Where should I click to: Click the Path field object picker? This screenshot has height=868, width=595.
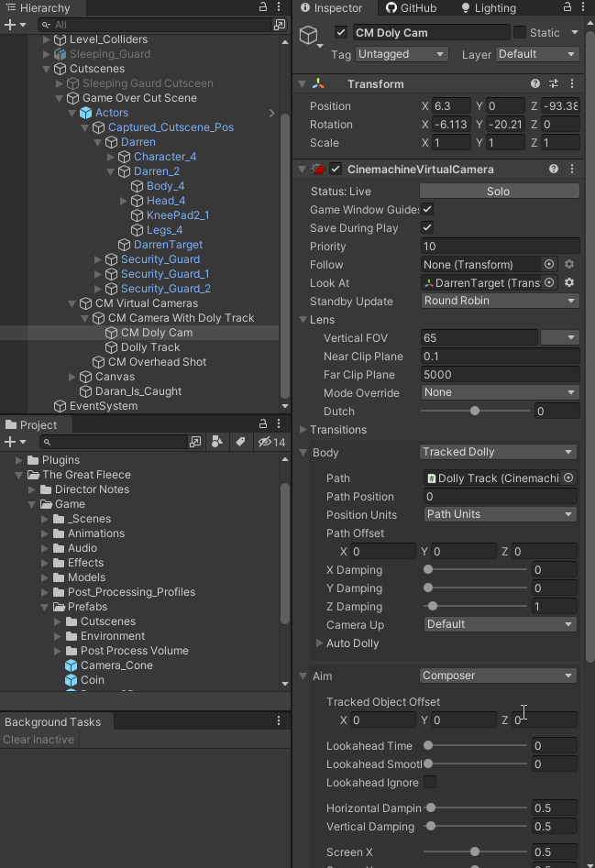[568, 478]
